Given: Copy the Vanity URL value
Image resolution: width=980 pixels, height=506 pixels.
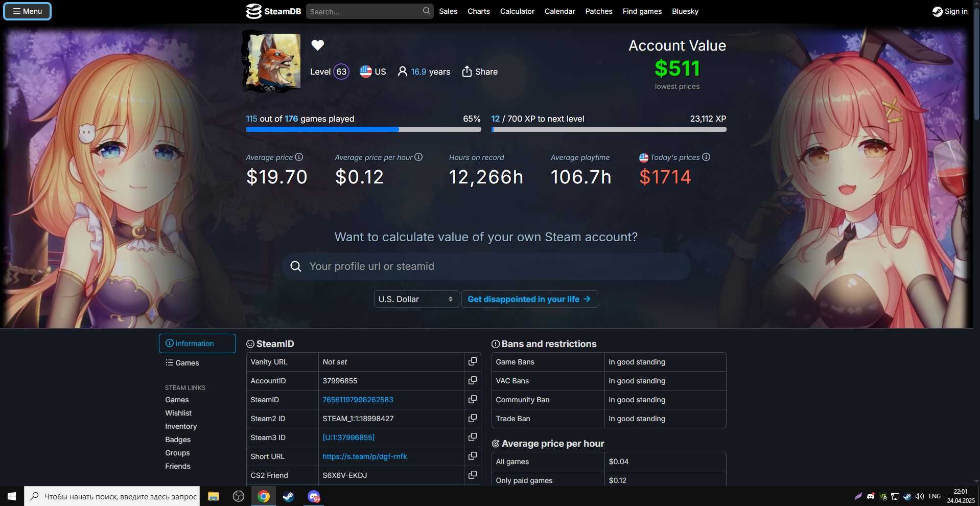Looking at the screenshot, I should tap(473, 361).
